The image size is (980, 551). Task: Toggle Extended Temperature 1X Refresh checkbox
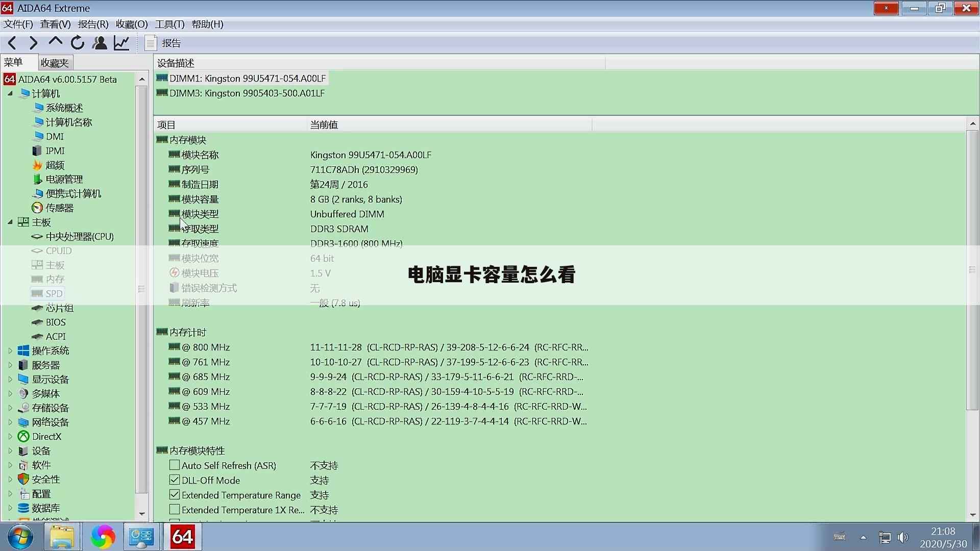[175, 510]
